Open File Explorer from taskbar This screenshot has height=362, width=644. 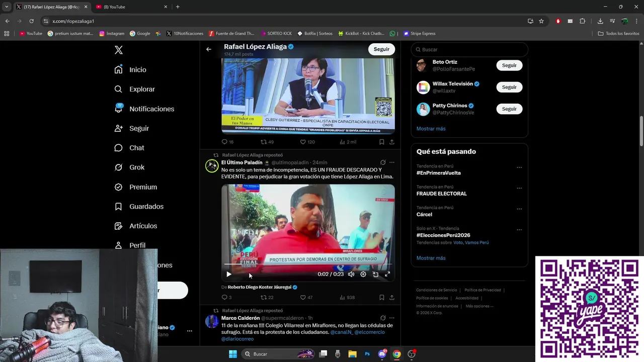pos(352,354)
